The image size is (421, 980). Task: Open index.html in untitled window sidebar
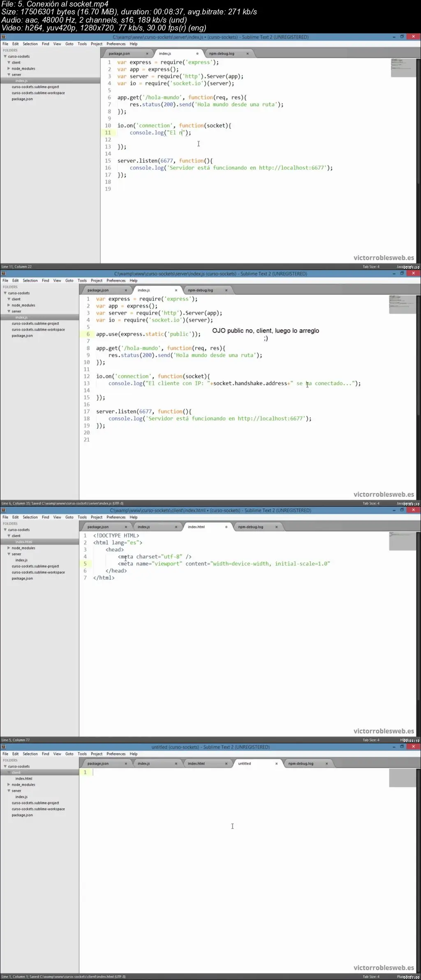(24, 779)
